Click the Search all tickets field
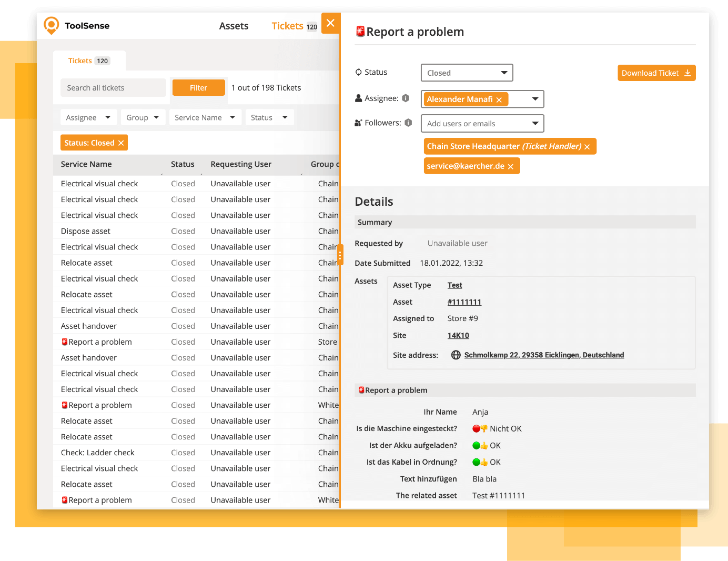 tap(113, 87)
